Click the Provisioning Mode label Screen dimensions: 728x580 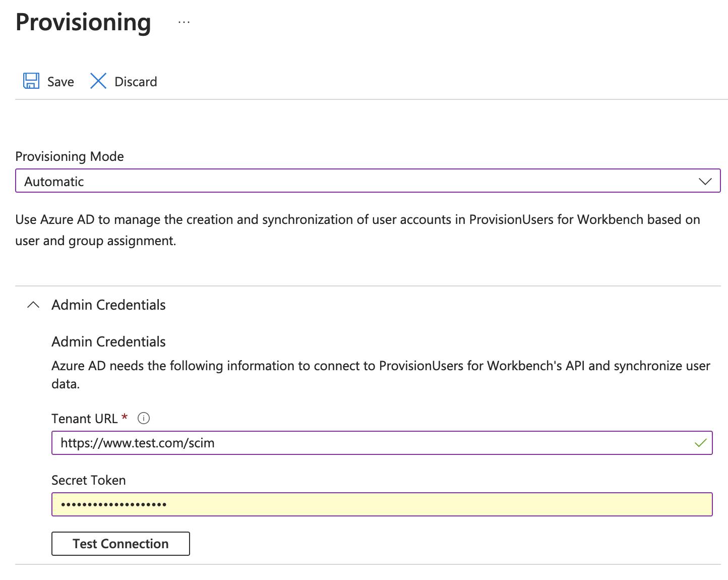click(x=70, y=156)
